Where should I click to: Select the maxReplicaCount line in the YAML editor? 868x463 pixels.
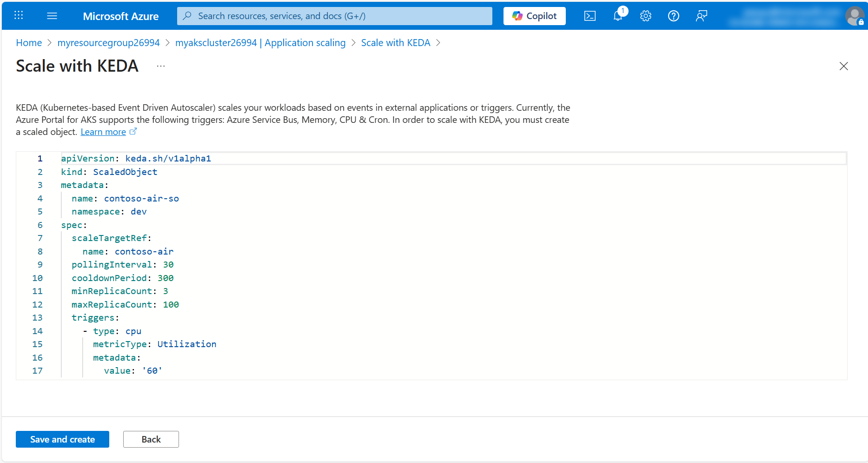click(125, 304)
